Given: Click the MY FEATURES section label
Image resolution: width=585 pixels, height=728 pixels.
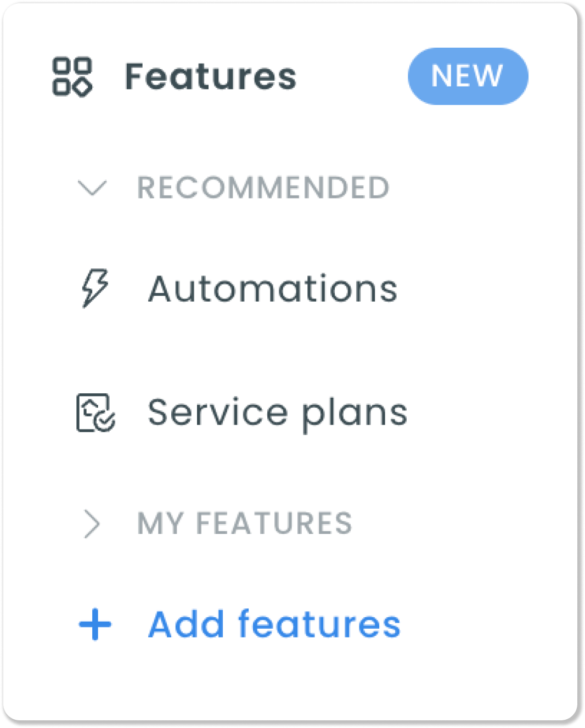Looking at the screenshot, I should (245, 523).
